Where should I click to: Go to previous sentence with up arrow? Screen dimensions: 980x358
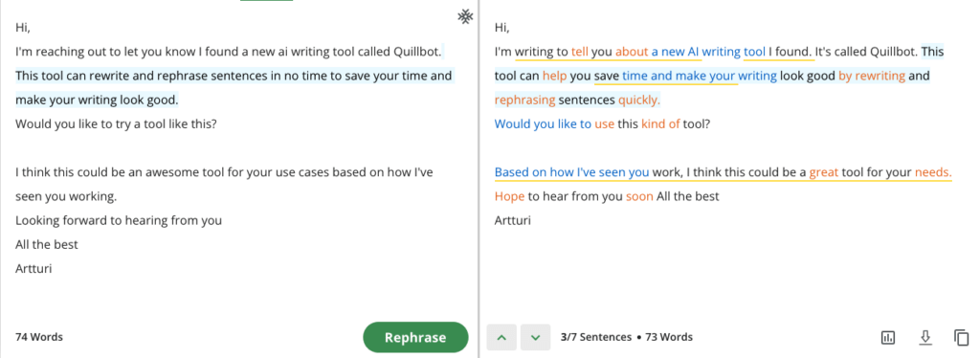(x=501, y=337)
